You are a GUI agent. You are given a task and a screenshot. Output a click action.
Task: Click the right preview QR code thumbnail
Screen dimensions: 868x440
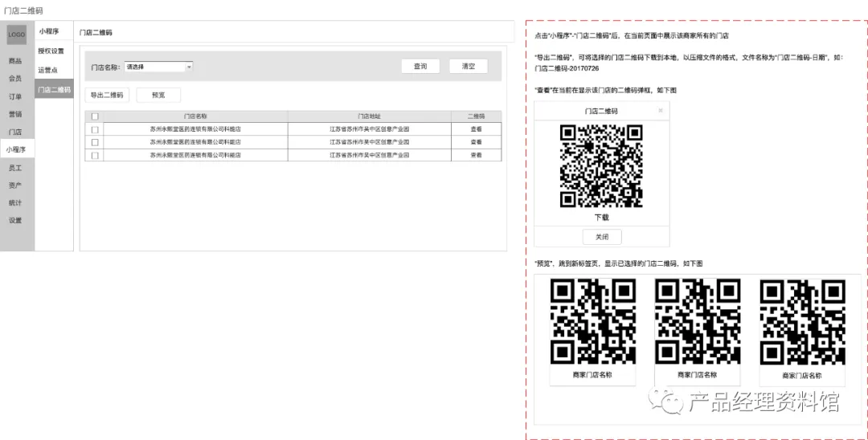pos(803,321)
